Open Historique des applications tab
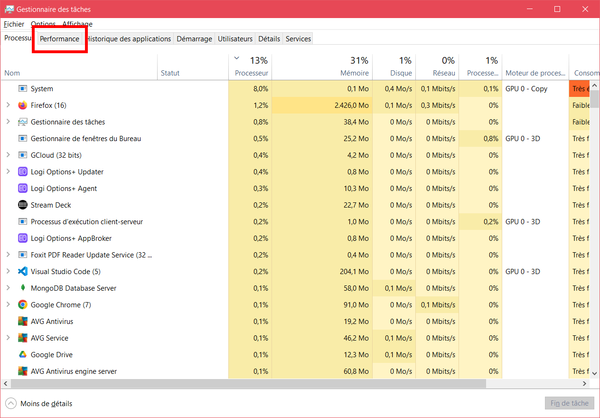This screenshot has width=600, height=418. [129, 39]
